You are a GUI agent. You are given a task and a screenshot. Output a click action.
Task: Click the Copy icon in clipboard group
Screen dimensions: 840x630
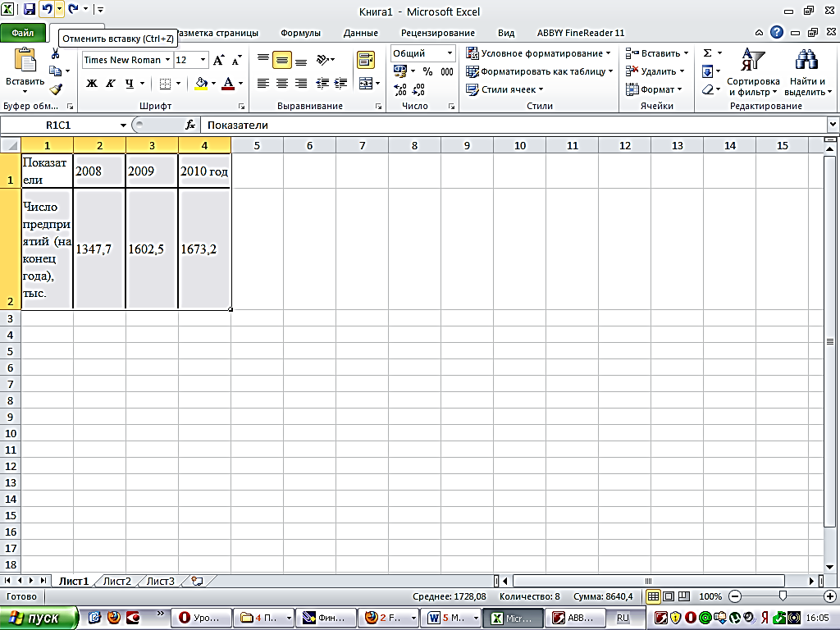[x=55, y=71]
